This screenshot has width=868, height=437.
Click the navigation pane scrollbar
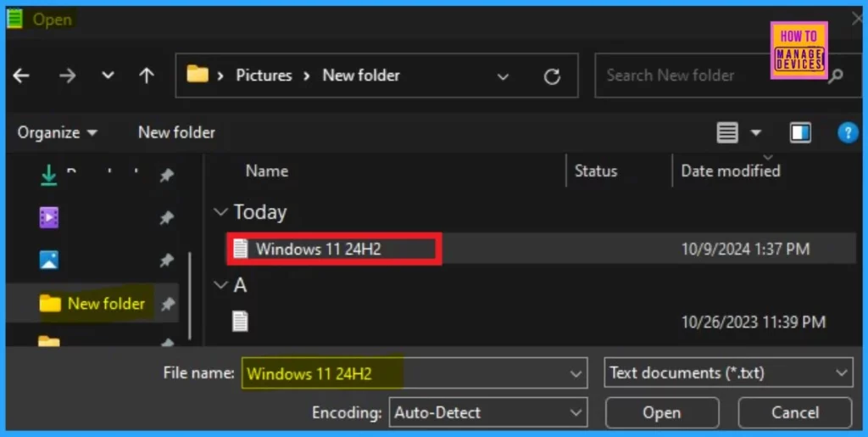(191, 296)
